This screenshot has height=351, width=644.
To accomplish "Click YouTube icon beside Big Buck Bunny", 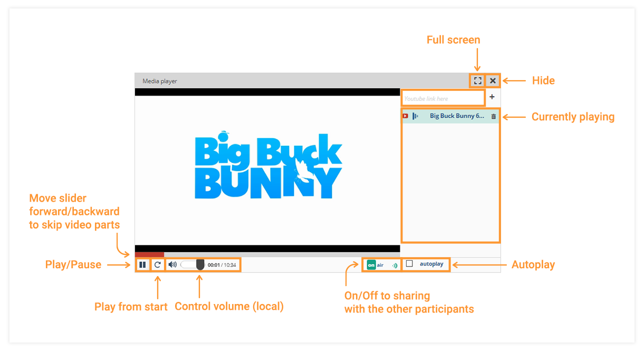I will click(x=405, y=116).
